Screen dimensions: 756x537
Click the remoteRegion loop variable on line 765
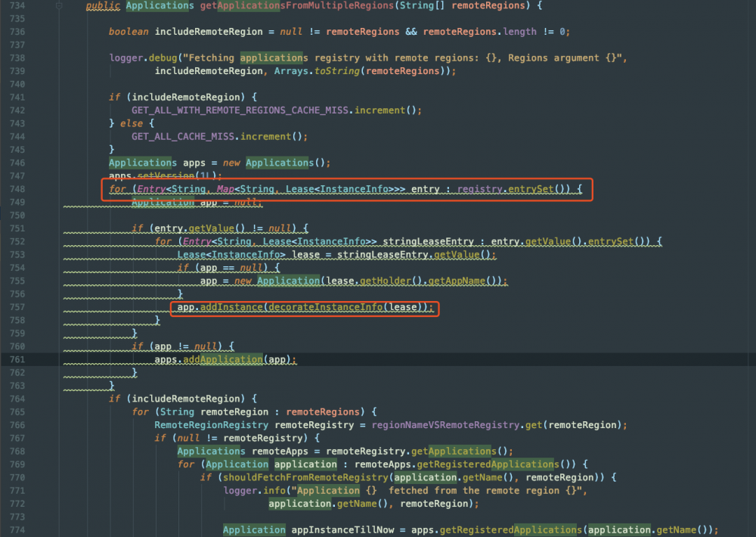[x=234, y=412]
